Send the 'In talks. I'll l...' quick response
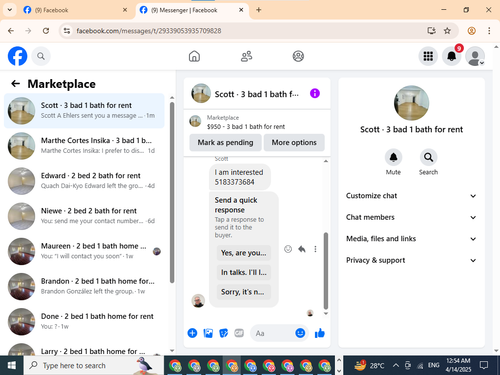This screenshot has width=500, height=375. [244, 272]
